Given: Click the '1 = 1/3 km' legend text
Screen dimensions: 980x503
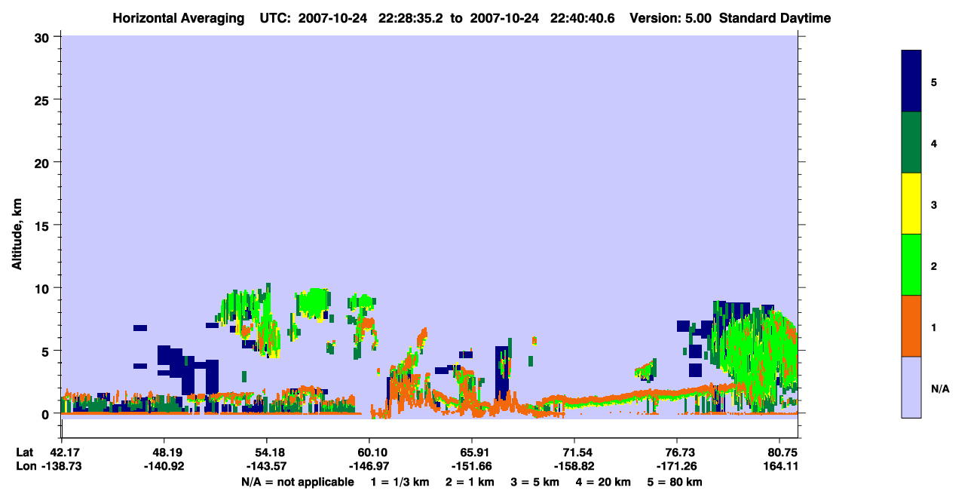Looking at the screenshot, I should point(400,482).
